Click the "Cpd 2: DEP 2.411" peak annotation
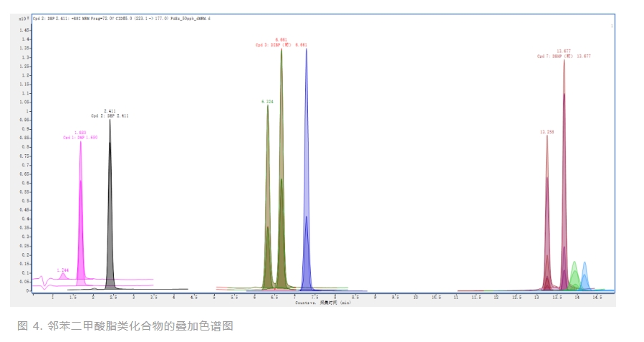 tap(109, 115)
